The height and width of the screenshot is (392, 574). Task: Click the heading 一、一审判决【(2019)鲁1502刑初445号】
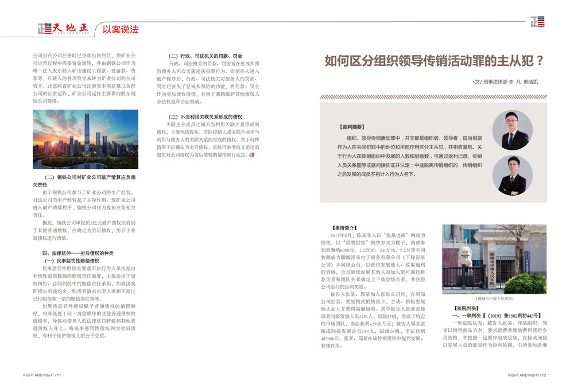click(497, 316)
